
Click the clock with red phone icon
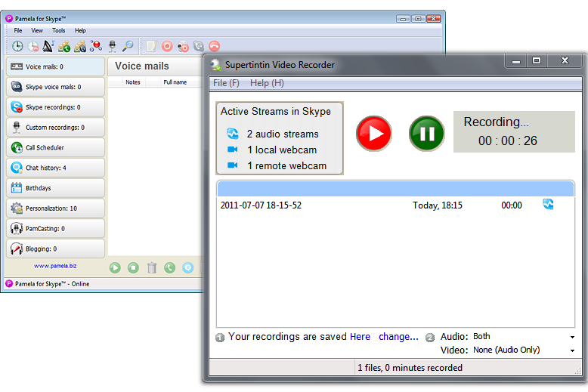(x=33, y=46)
